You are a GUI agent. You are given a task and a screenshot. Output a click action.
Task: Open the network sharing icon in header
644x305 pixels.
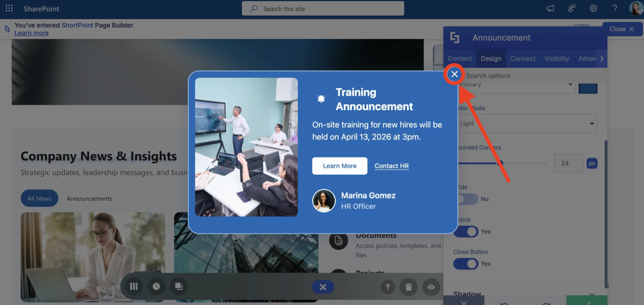[x=572, y=9]
